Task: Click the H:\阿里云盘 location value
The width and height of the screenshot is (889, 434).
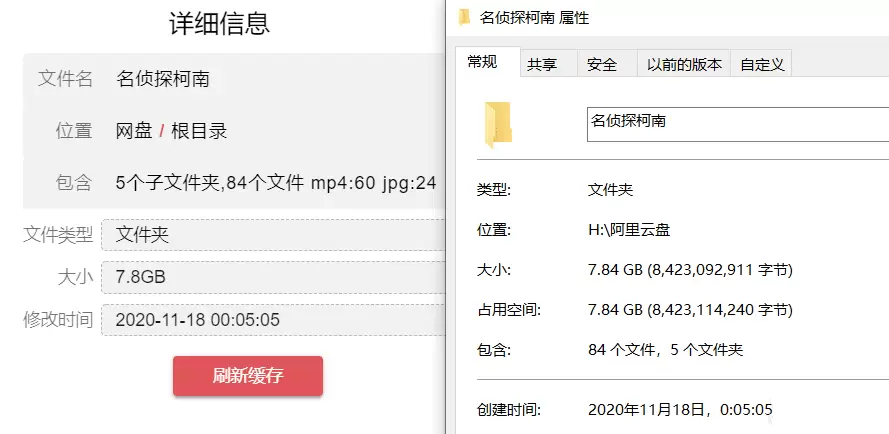Action: (629, 230)
